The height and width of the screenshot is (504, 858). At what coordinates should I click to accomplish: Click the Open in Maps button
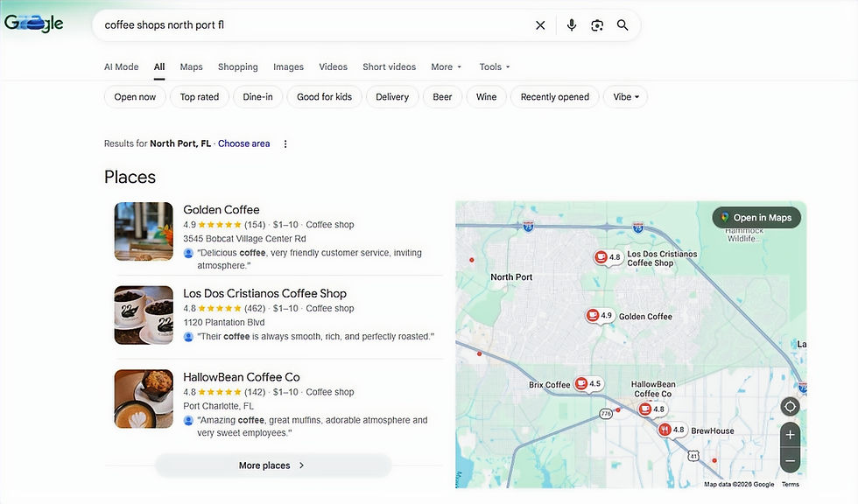[x=756, y=218]
